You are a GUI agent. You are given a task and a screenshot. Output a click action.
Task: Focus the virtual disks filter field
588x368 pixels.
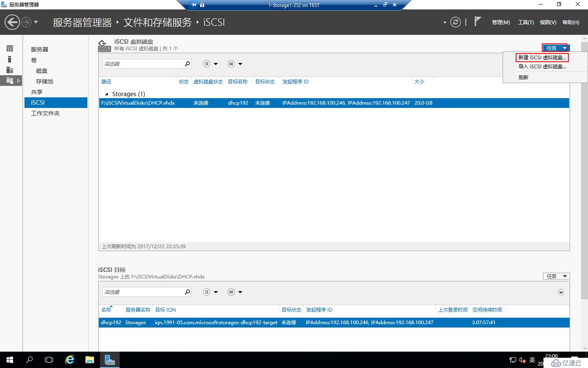(143, 64)
